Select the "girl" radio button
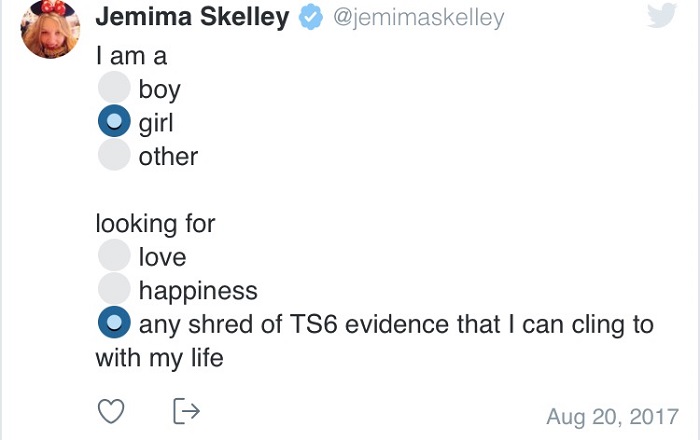The image size is (700, 440). [x=114, y=122]
